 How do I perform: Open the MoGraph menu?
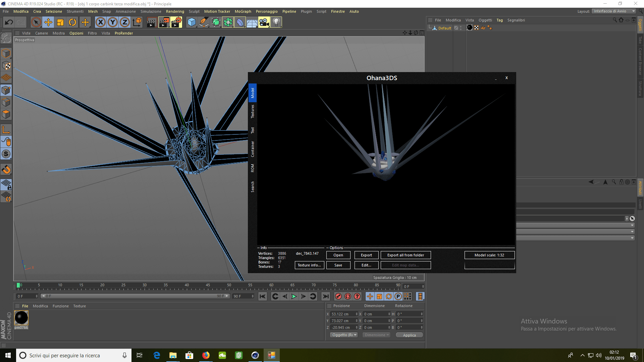243,11
